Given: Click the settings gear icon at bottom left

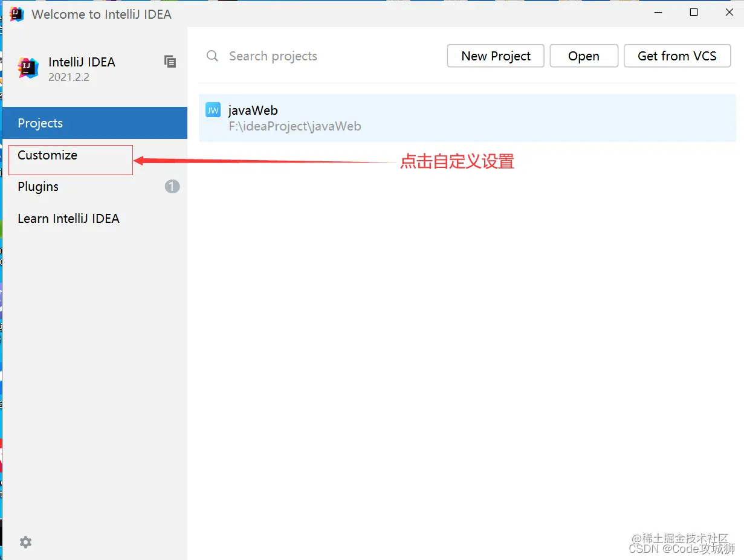Looking at the screenshot, I should (25, 542).
